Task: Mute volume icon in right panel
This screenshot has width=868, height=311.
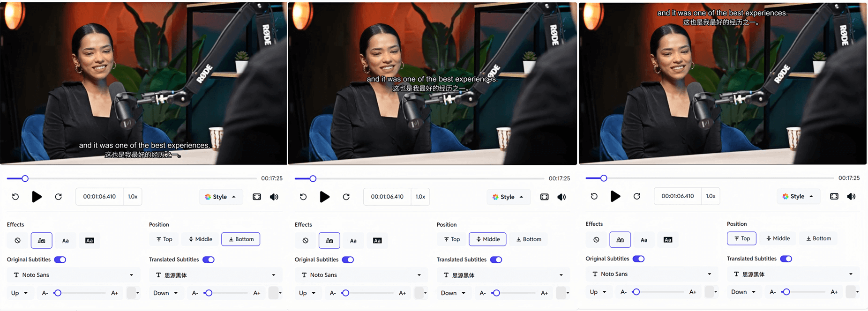Action: (x=851, y=196)
